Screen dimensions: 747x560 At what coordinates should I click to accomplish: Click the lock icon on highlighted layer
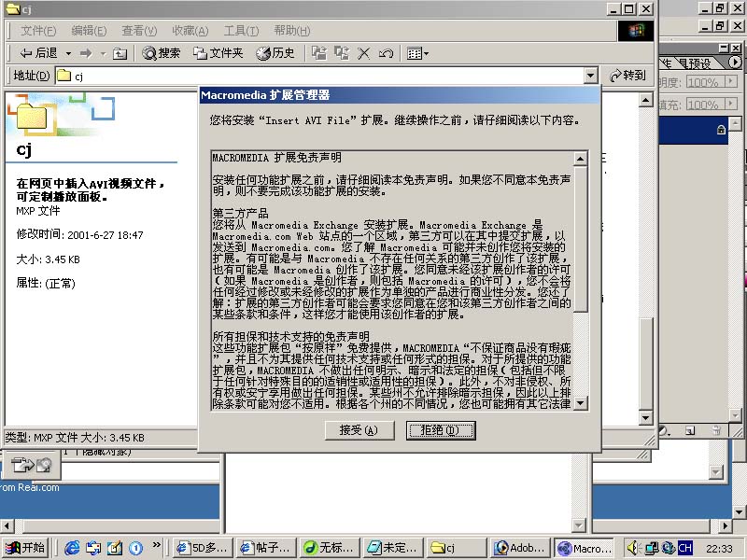[x=721, y=130]
